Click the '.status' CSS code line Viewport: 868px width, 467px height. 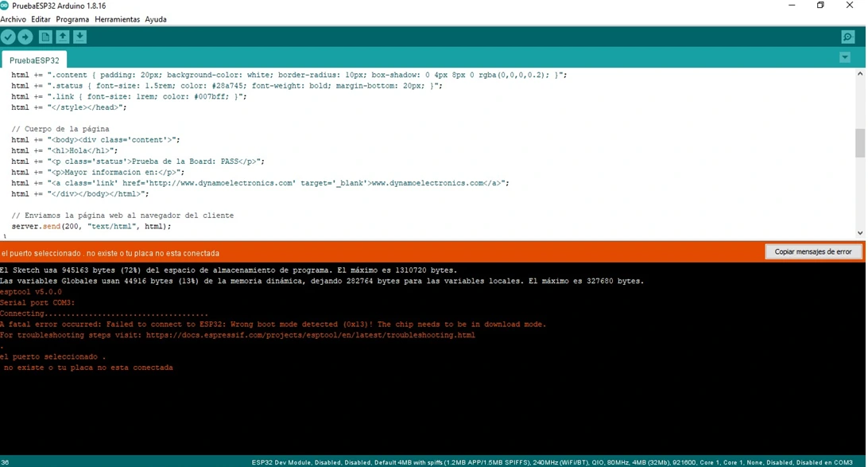(x=227, y=86)
